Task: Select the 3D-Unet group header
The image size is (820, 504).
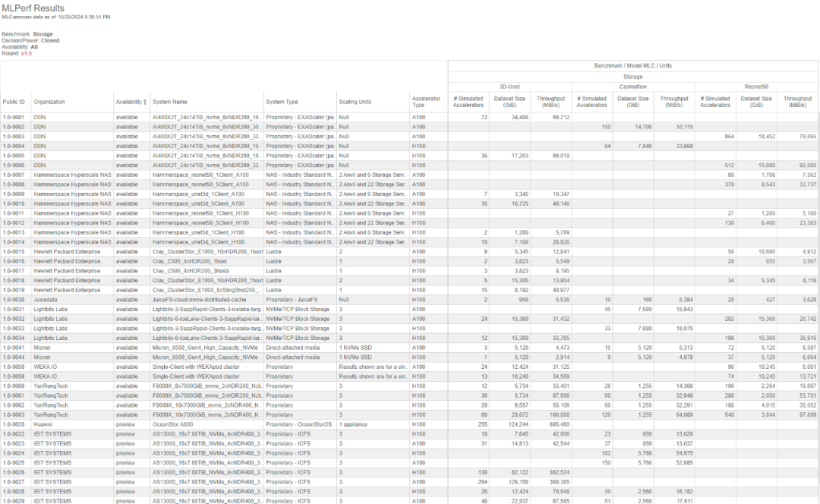Action: [509, 87]
